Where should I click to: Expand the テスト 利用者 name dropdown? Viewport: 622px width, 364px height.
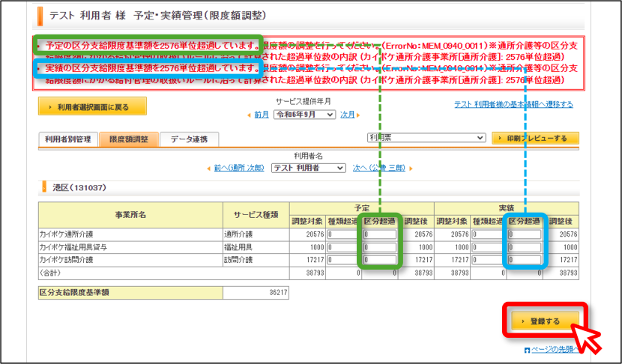coord(308,168)
